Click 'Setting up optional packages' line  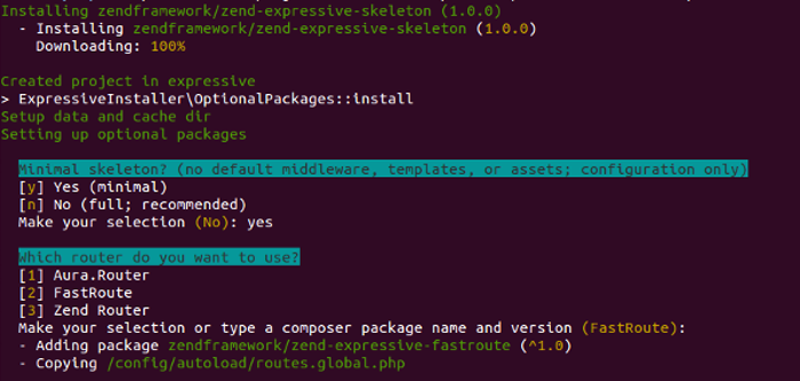[123, 135]
